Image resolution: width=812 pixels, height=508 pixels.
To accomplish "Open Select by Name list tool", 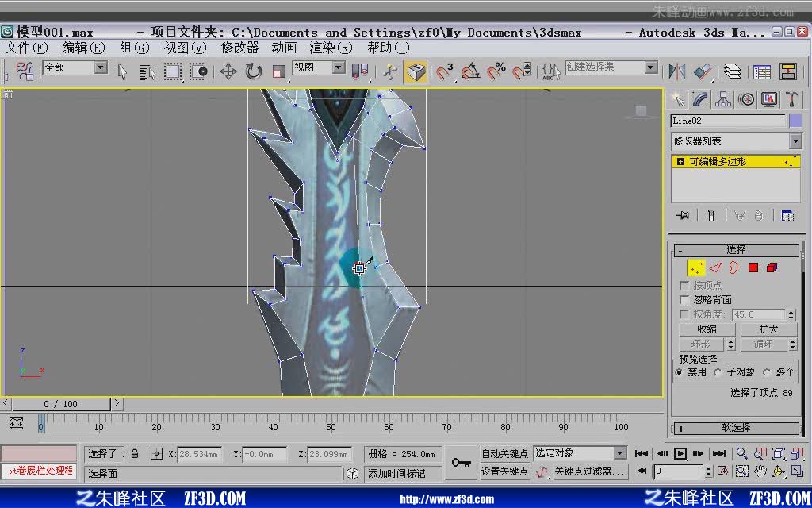I will pos(147,71).
